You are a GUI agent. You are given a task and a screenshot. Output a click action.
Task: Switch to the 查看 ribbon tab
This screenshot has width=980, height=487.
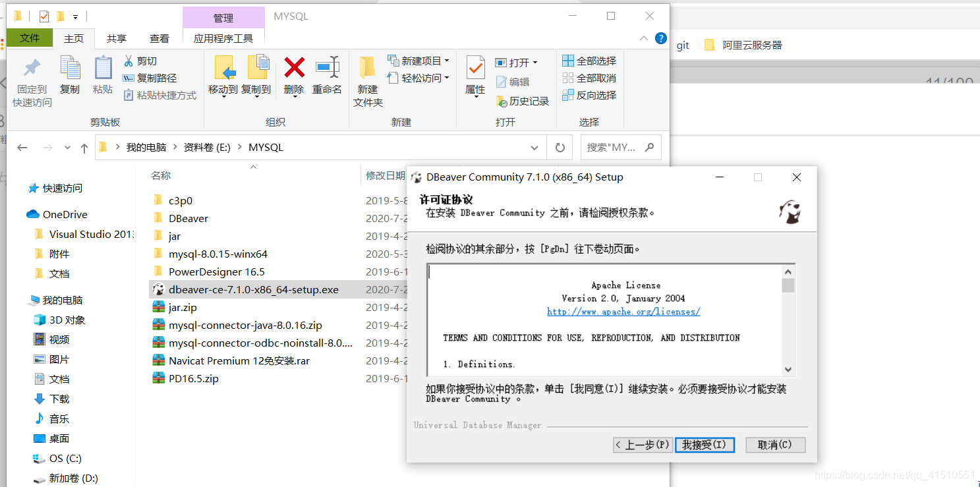[x=159, y=38]
